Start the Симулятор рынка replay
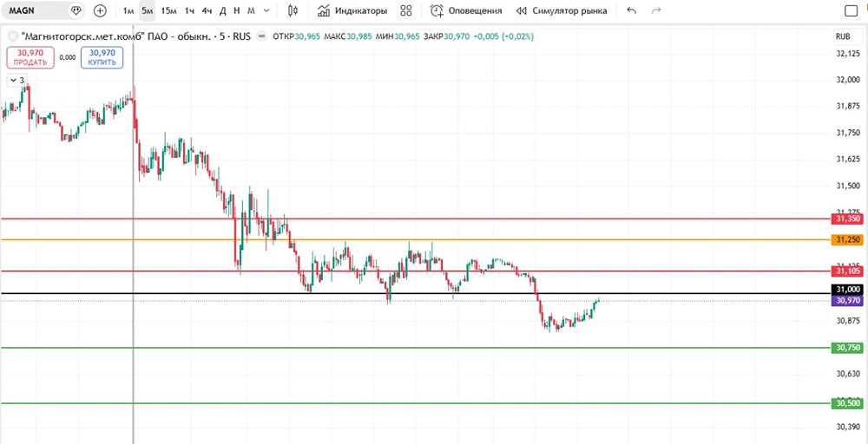The width and height of the screenshot is (868, 444). pyautogui.click(x=562, y=10)
